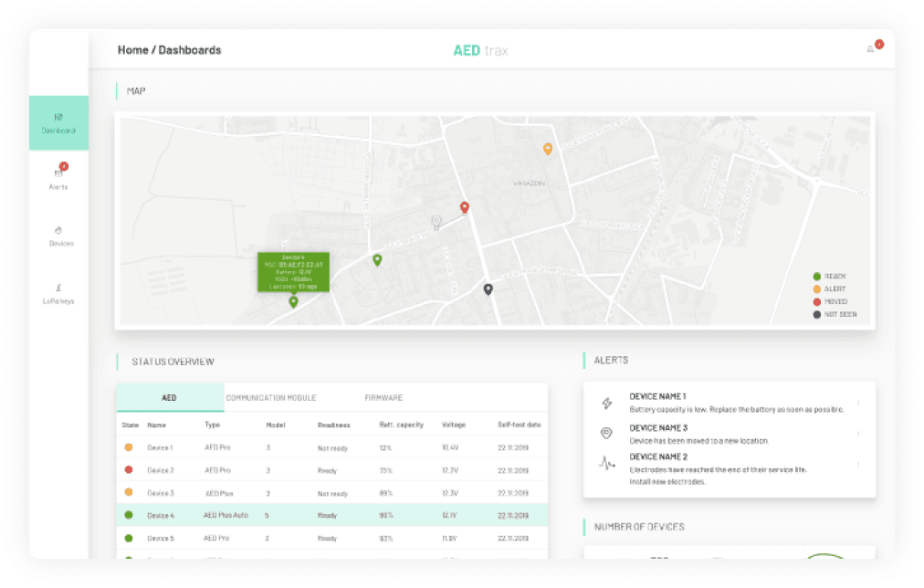Viewport: 924px width, 588px height.
Task: Click the Home / Dashboards breadcrumb
Action: pos(169,50)
